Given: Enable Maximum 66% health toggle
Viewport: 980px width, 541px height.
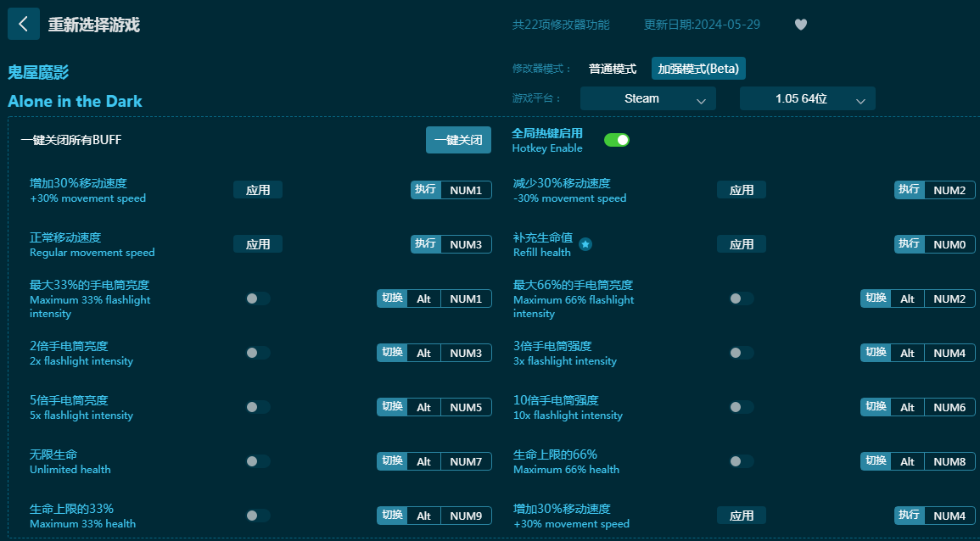Looking at the screenshot, I should (742, 461).
